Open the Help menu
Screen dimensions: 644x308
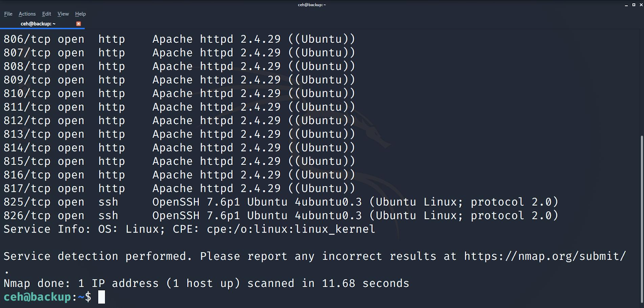(x=80, y=14)
